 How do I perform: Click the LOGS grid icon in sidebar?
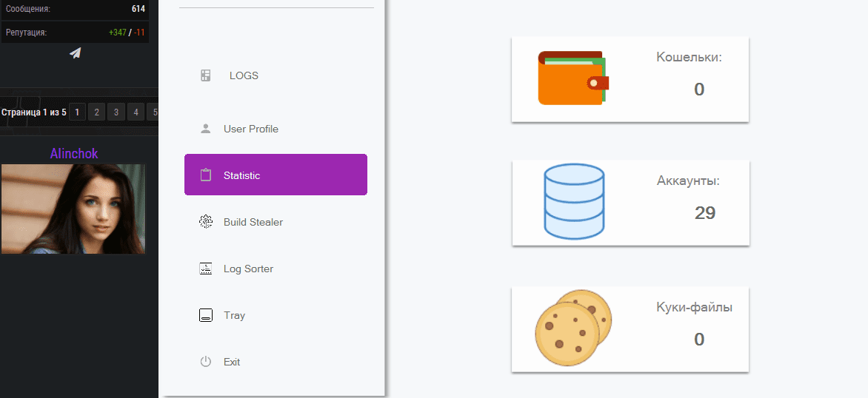(x=206, y=75)
